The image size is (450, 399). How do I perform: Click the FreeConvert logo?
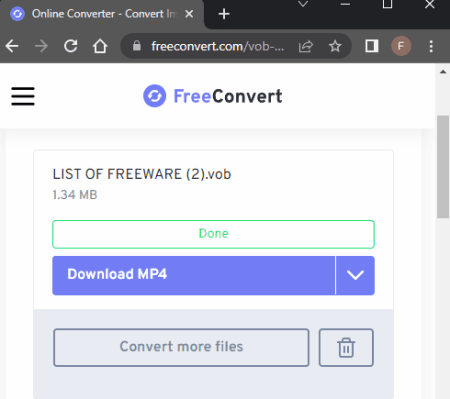tap(213, 96)
